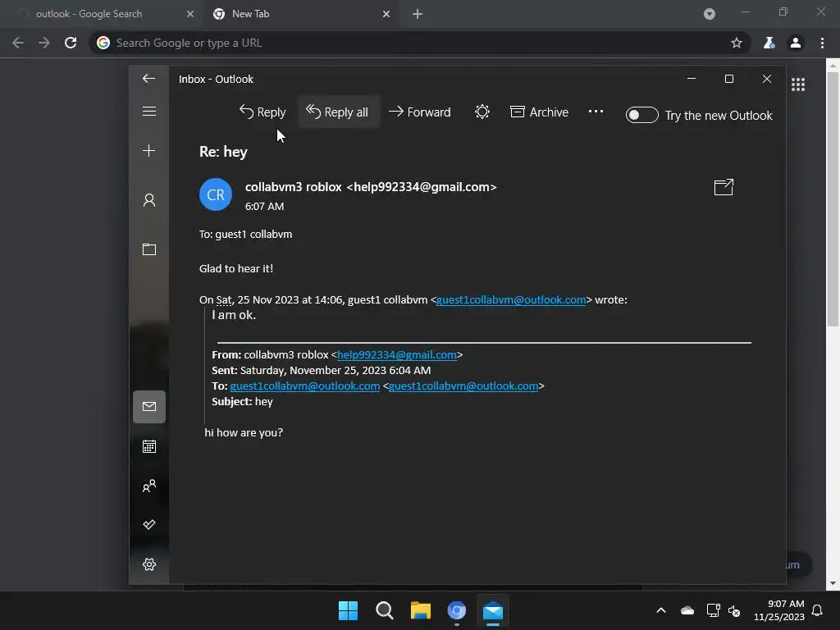Open the Chrome Labs flask icon
840x630 pixels.
(x=769, y=43)
